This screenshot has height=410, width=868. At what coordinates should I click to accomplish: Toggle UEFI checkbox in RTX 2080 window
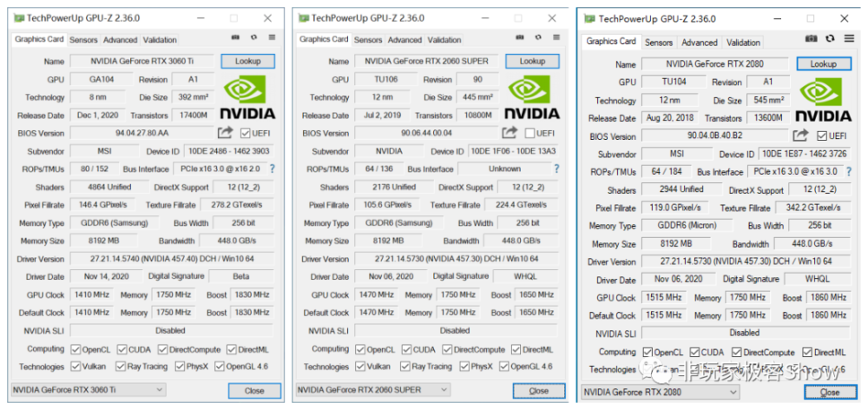point(821,136)
